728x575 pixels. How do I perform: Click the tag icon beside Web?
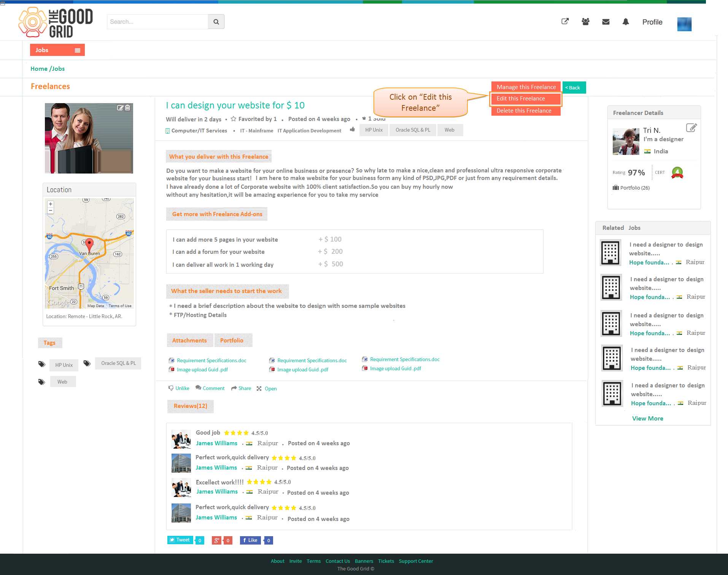[42, 382]
